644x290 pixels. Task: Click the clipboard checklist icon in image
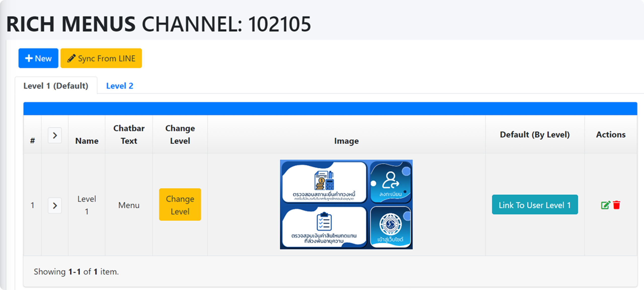pos(324,222)
